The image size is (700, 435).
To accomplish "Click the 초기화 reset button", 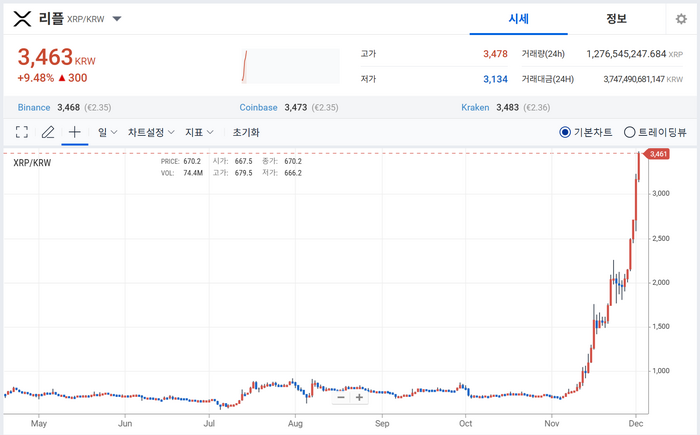I will click(x=246, y=132).
